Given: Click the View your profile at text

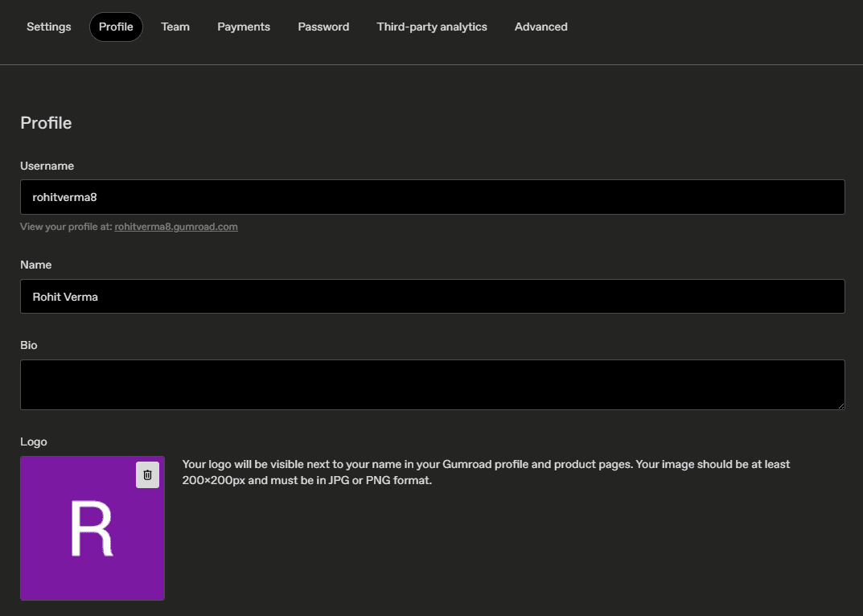Looking at the screenshot, I should pyautogui.click(x=66, y=226).
